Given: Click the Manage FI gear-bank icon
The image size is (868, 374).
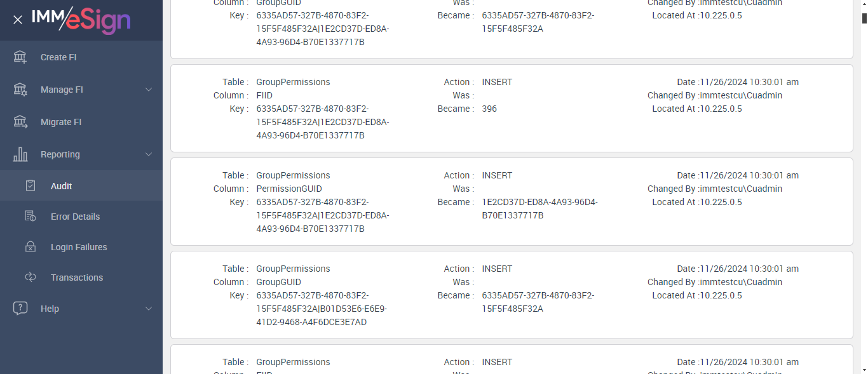Looking at the screenshot, I should point(20,90).
